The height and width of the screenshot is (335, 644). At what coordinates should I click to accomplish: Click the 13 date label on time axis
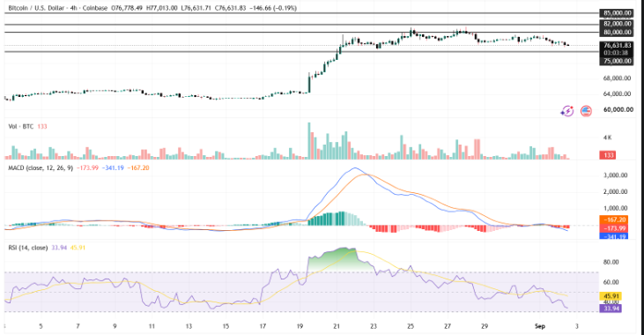coord(189,326)
